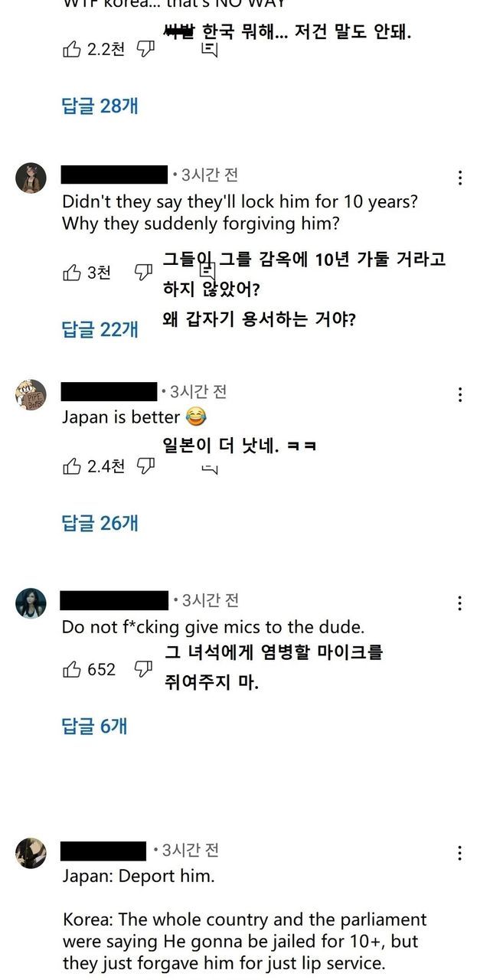This screenshot has height=980, width=490.
Task: Like the 'Didn't they say' comment
Action: pos(72,273)
